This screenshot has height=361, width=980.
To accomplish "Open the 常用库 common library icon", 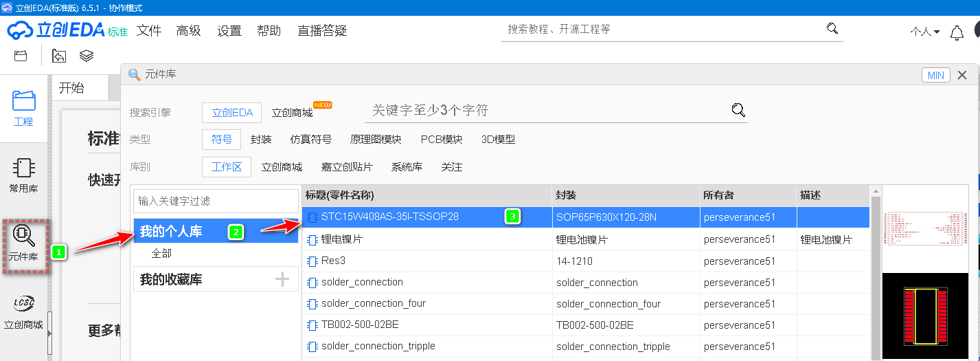I will (24, 175).
